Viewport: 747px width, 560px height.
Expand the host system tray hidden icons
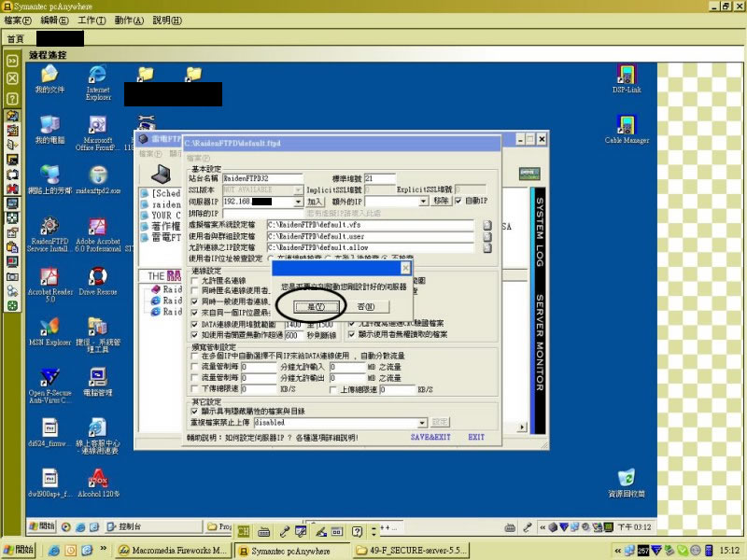point(618,551)
